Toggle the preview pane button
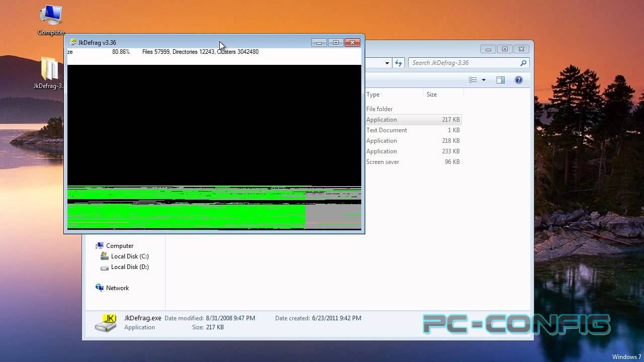Image resolution: width=644 pixels, height=362 pixels. [500, 80]
